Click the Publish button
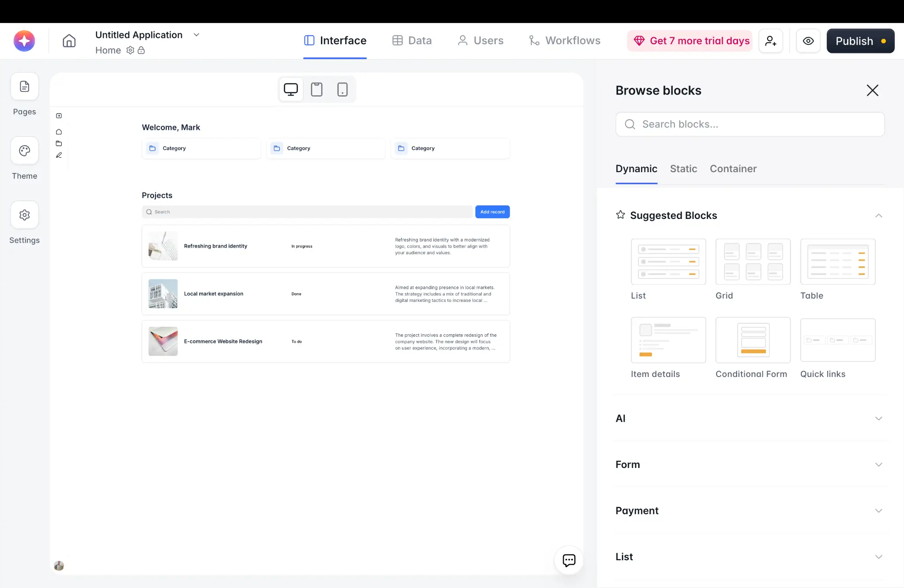The width and height of the screenshot is (904, 588). tap(860, 41)
